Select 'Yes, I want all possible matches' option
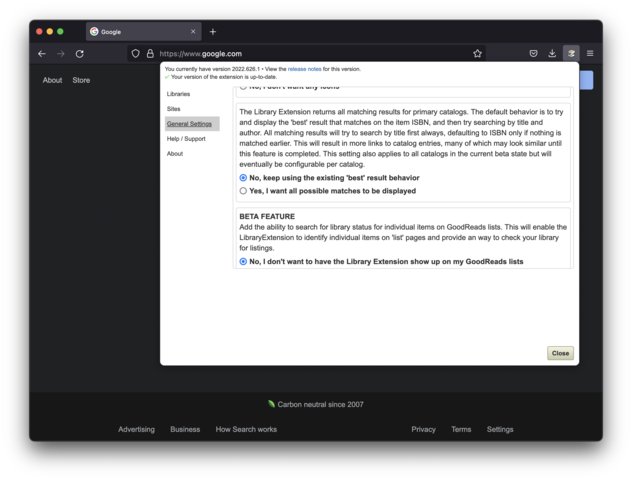 243,191
